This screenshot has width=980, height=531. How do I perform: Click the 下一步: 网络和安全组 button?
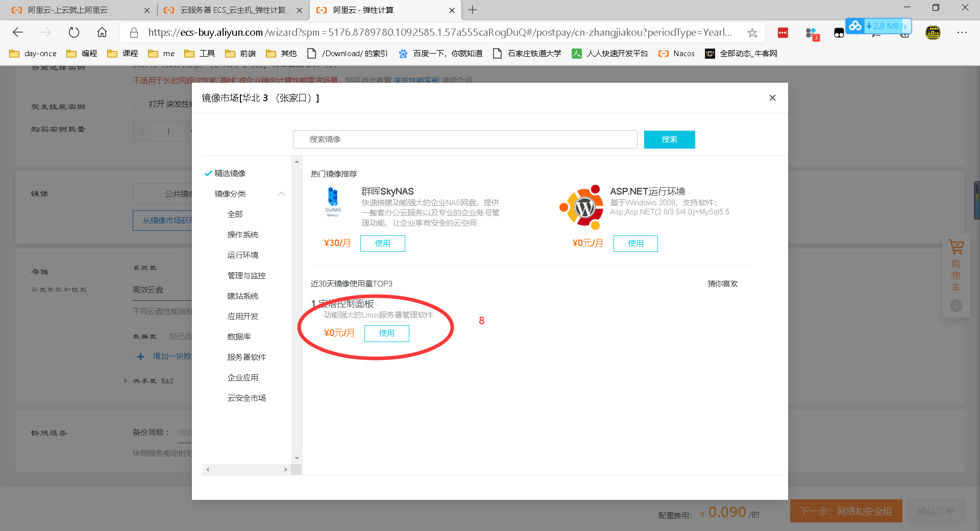tap(846, 511)
